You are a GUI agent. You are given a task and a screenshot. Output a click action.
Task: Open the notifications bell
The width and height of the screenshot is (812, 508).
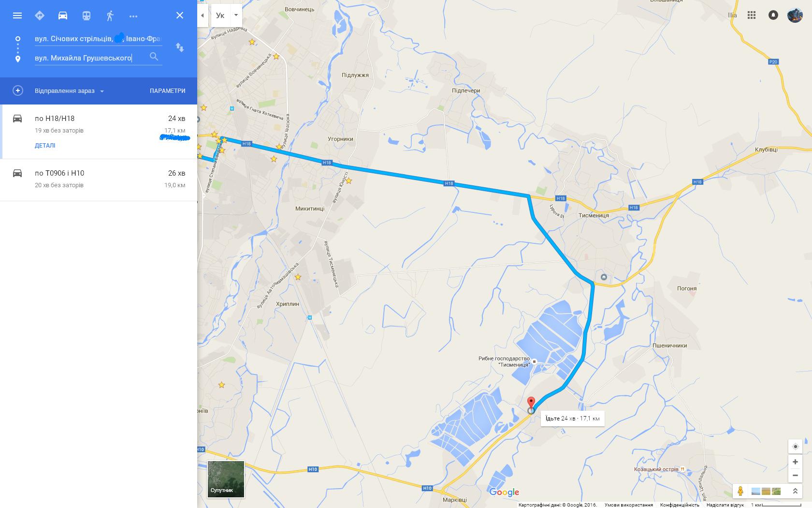point(773,15)
